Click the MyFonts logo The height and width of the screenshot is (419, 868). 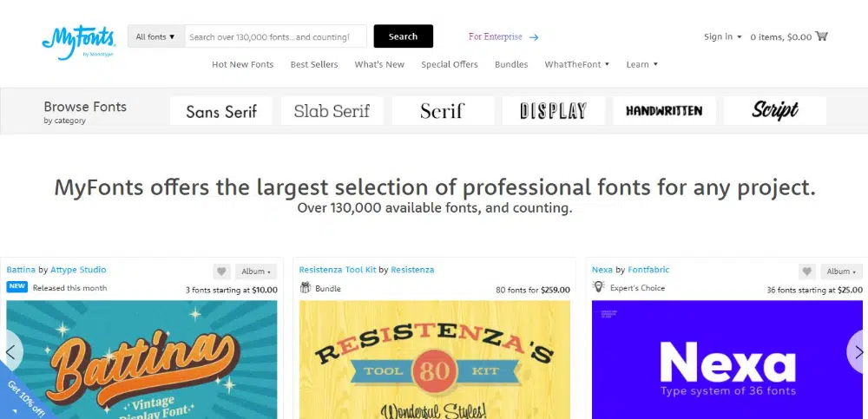coord(77,41)
